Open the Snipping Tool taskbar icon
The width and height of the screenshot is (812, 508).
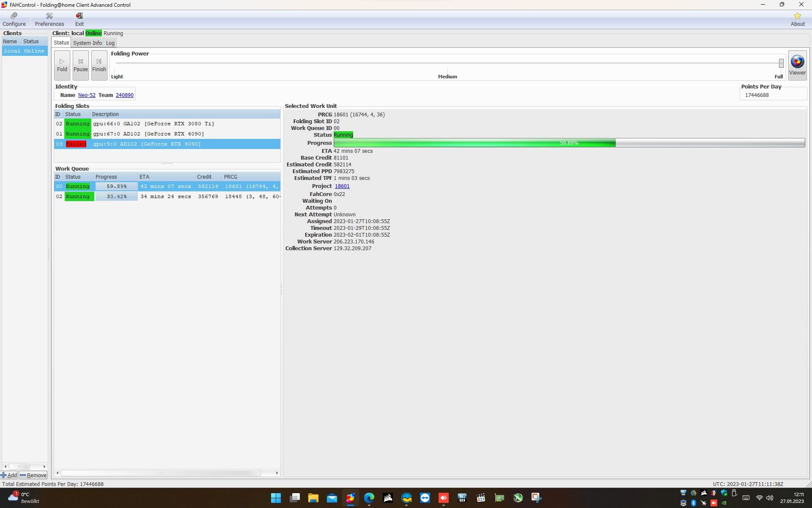point(536,498)
